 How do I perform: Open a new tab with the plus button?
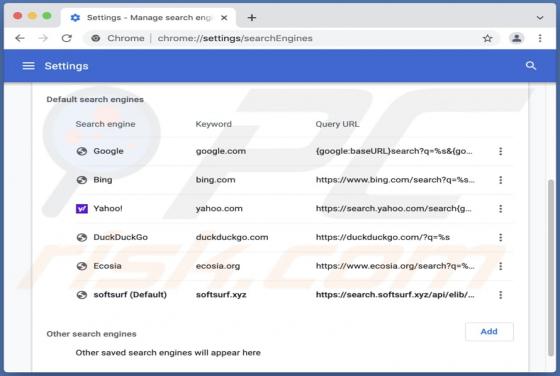point(252,17)
